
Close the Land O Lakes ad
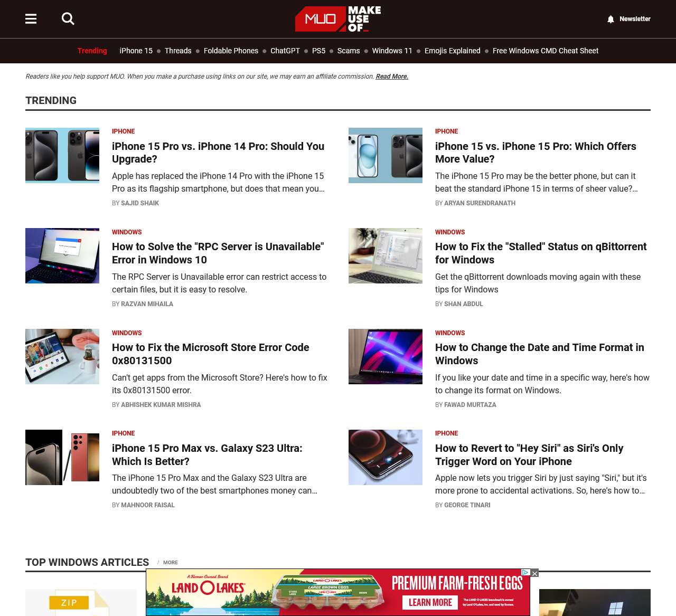click(x=534, y=573)
